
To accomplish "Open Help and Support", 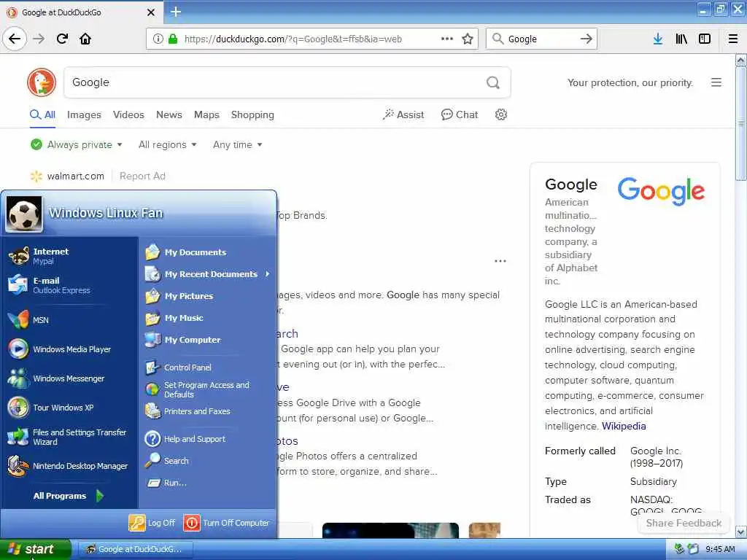I will tap(208, 438).
